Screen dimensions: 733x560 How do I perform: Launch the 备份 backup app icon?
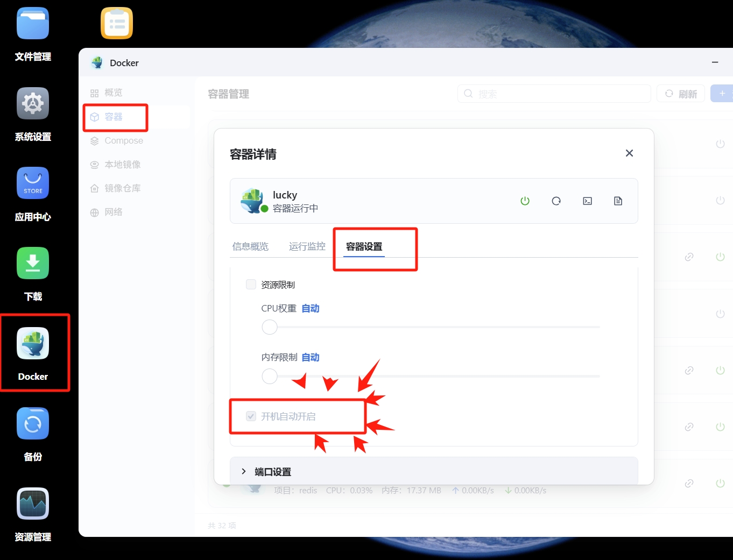pos(33,423)
